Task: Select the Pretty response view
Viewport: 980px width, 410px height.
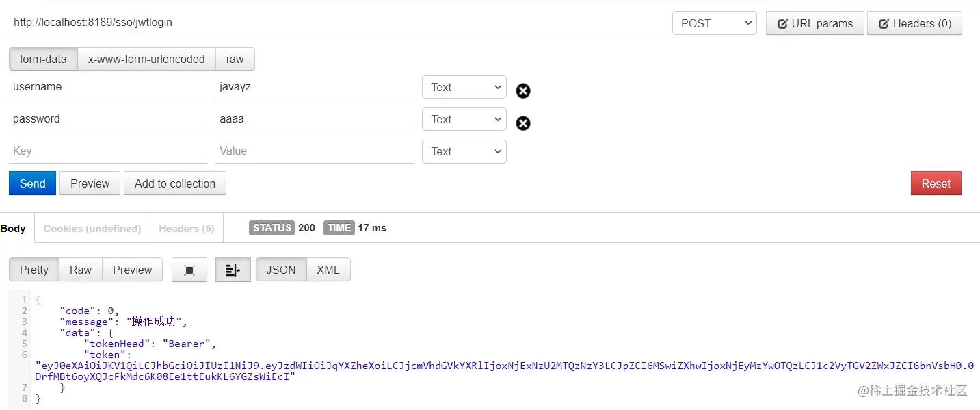Action: click(x=34, y=270)
